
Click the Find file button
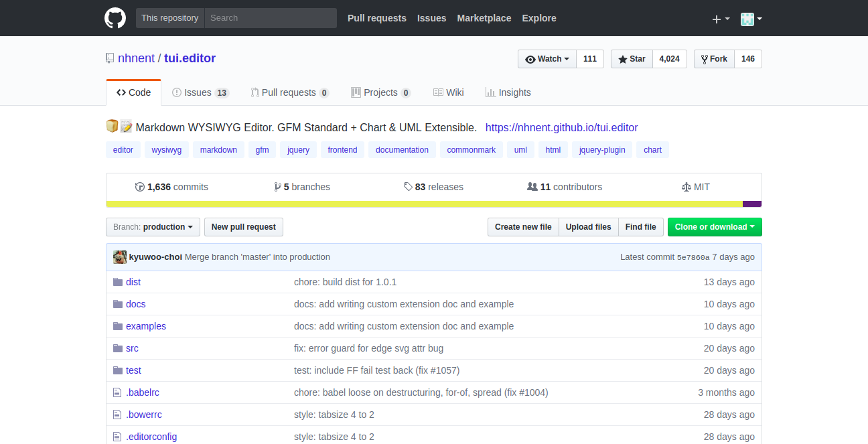pyautogui.click(x=641, y=227)
